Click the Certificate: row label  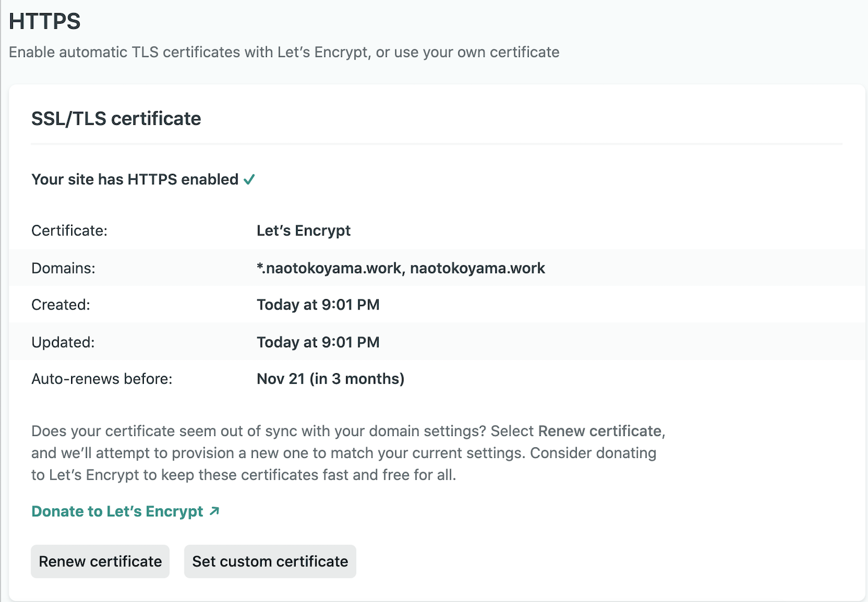tap(69, 230)
